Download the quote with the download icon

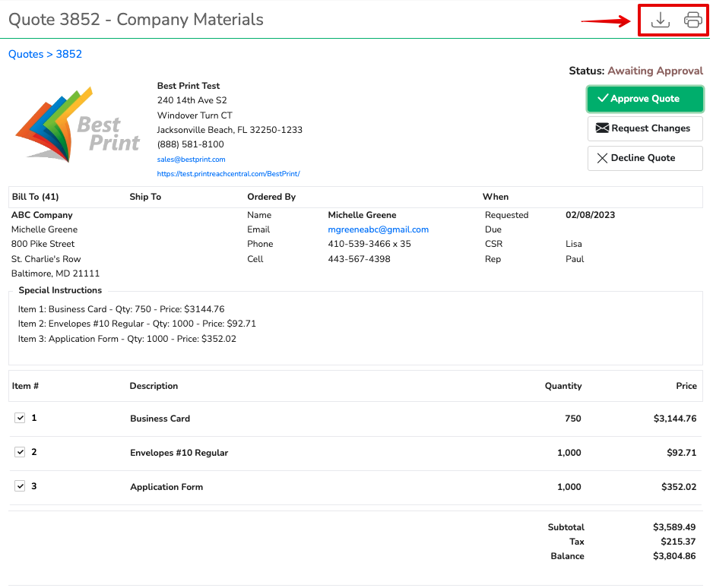660,20
